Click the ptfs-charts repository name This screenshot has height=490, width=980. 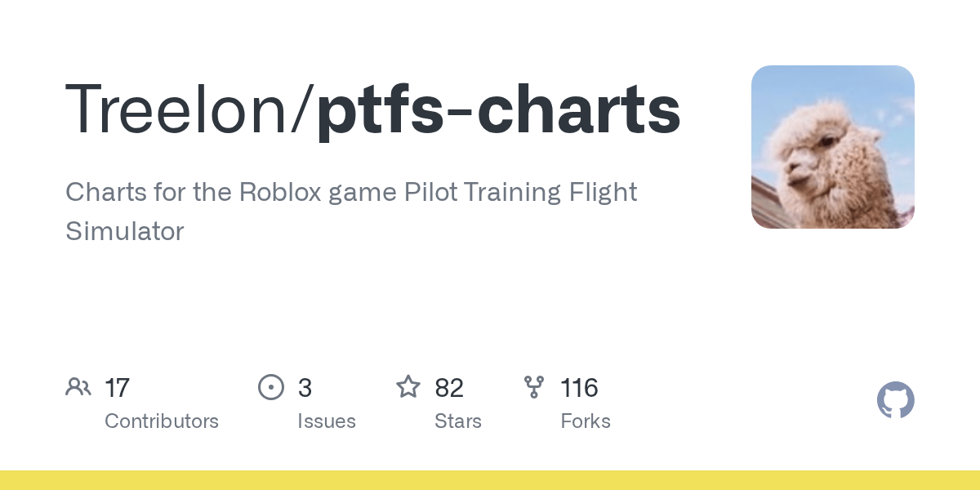coord(498,112)
